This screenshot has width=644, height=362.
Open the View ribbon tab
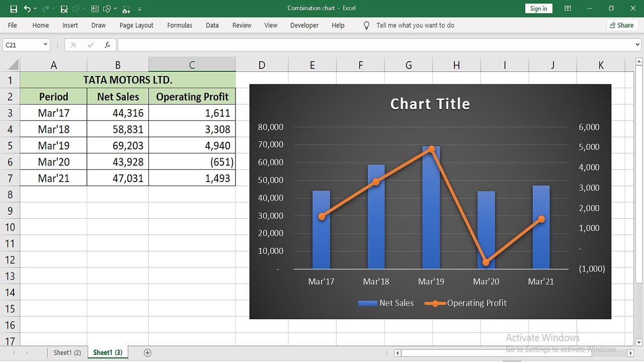click(x=271, y=25)
